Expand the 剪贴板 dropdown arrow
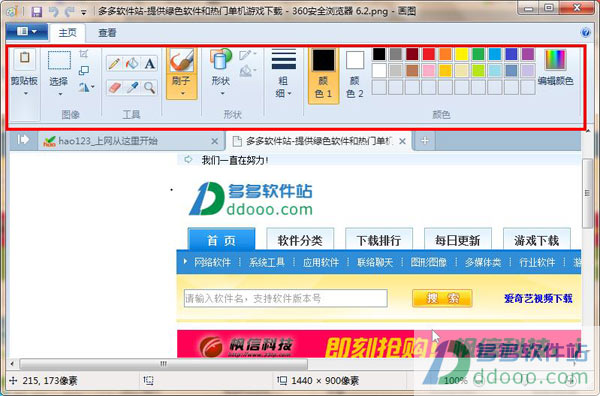This screenshot has width=600, height=396. [x=26, y=93]
